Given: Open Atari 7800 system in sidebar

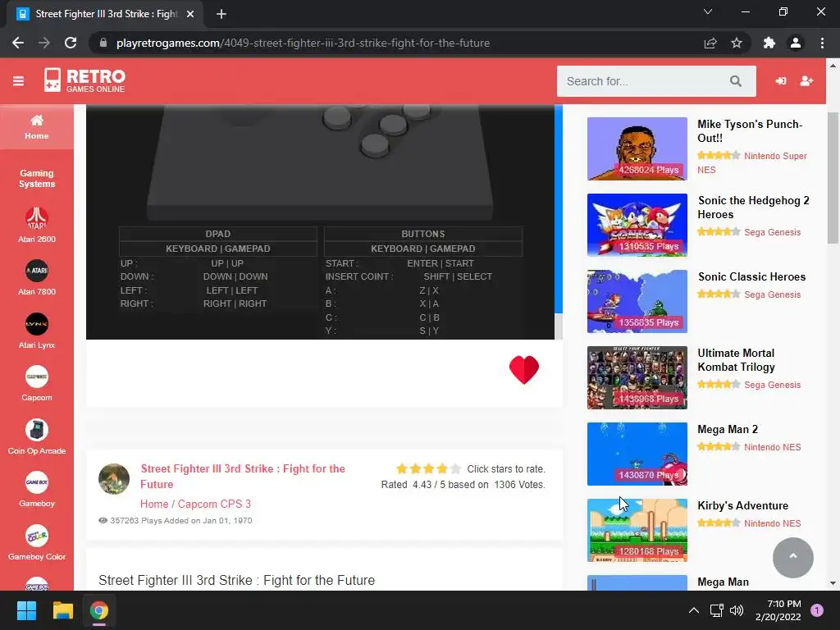Looking at the screenshot, I should tap(36, 277).
